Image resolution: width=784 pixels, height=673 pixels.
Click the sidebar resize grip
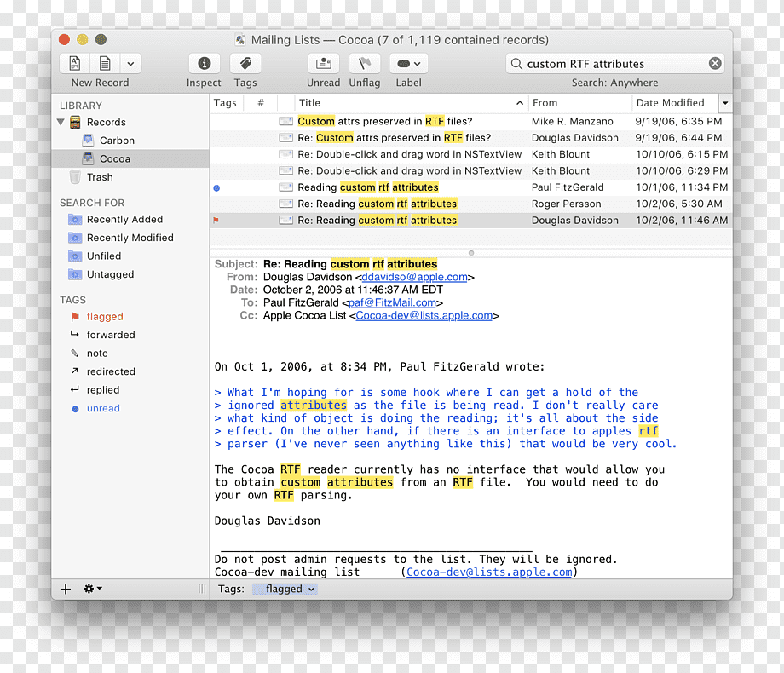click(x=202, y=589)
